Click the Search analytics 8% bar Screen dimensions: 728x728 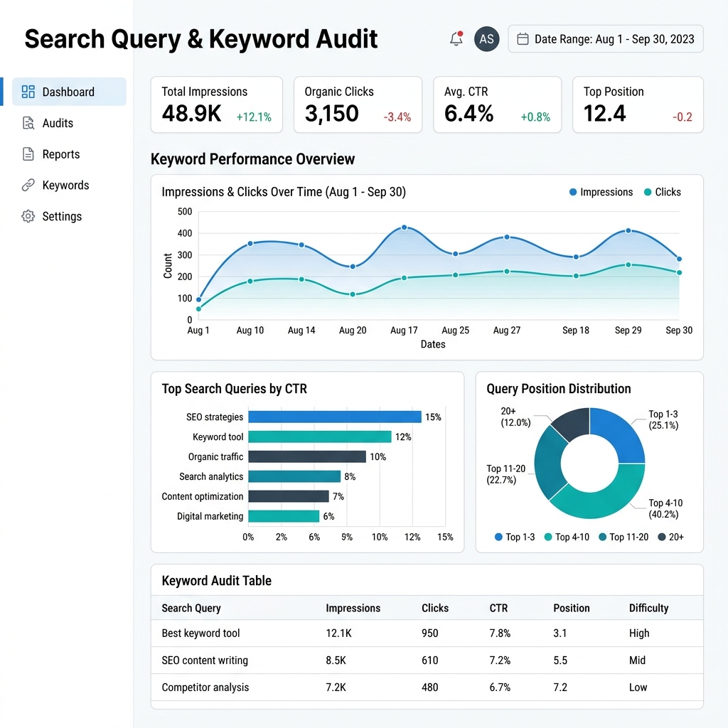(294, 476)
